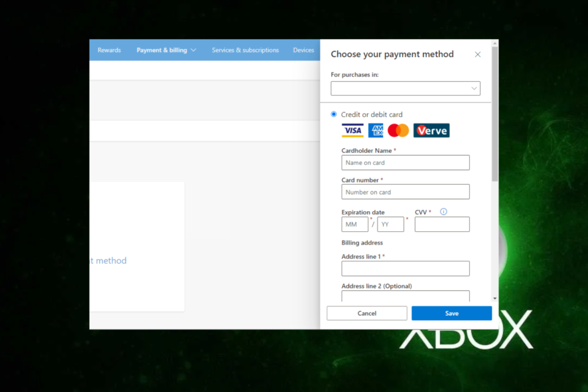Click the Address line 2 field
Image resolution: width=588 pixels, height=392 pixels.
coord(405,296)
